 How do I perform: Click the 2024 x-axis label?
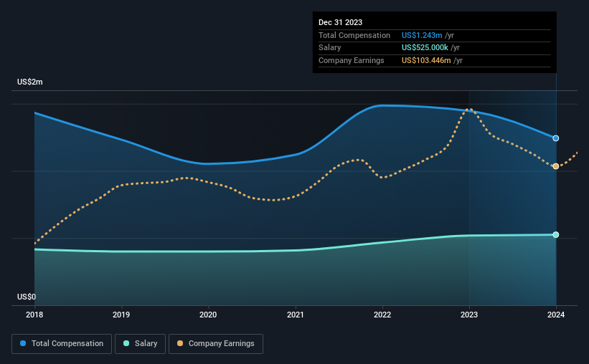[x=556, y=315]
